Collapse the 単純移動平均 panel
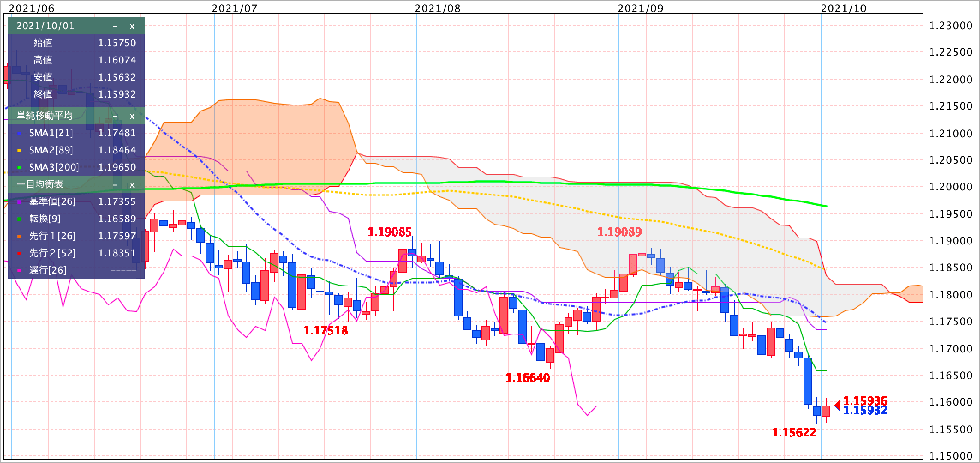This screenshot has width=980, height=463. pyautogui.click(x=115, y=116)
